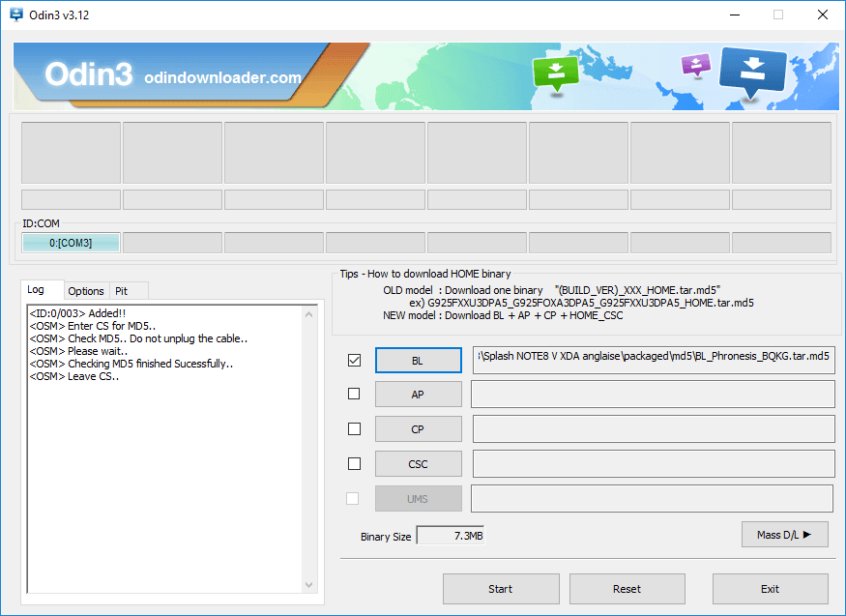
Task: Click the '<OSM> Enter CS for MD5..' log line
Action: click(x=92, y=326)
